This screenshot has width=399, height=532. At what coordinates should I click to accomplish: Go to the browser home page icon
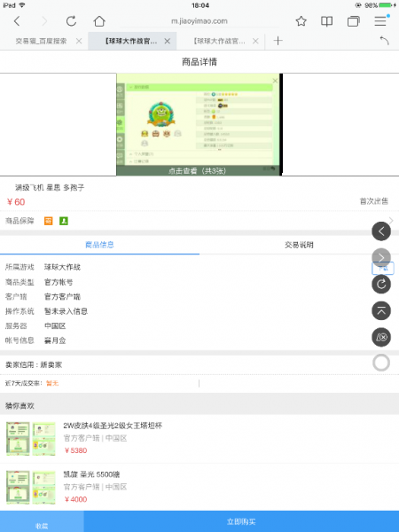[x=99, y=21]
